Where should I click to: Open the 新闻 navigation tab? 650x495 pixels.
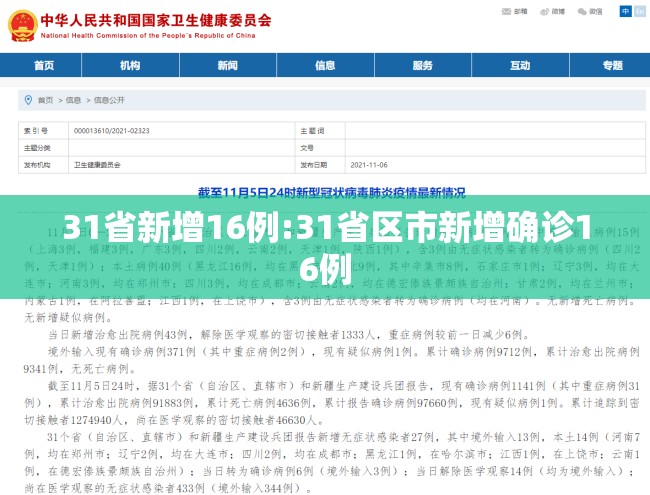[x=228, y=65]
